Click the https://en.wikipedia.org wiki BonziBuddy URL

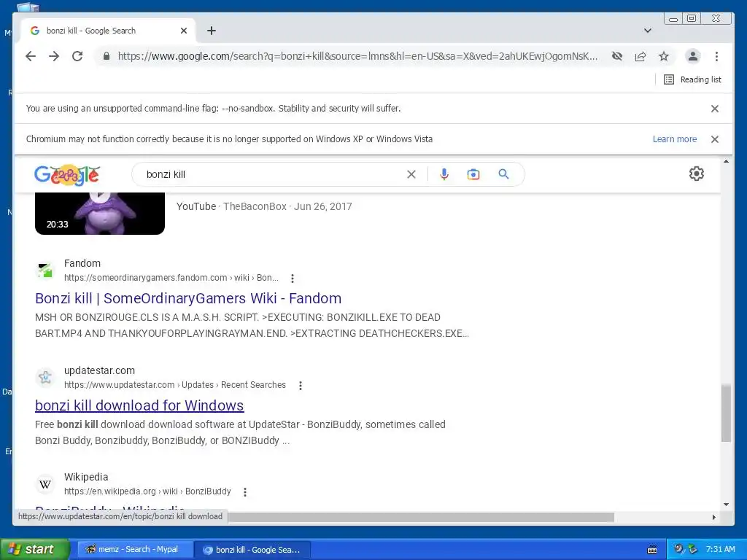click(147, 491)
